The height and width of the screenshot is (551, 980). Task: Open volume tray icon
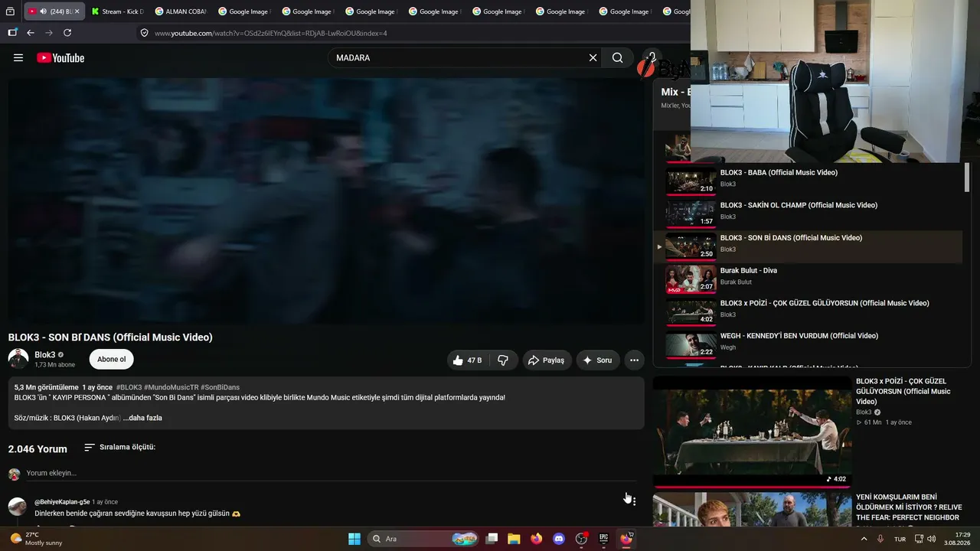[931, 539]
